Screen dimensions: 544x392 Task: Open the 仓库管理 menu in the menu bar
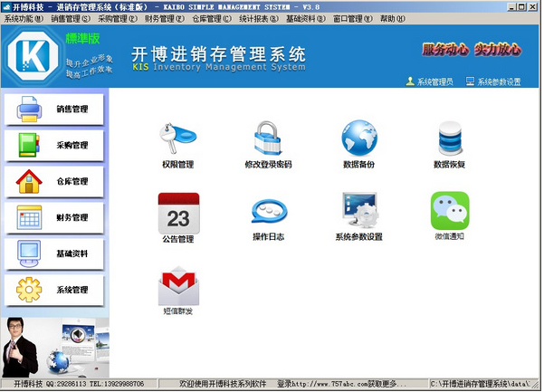212,19
